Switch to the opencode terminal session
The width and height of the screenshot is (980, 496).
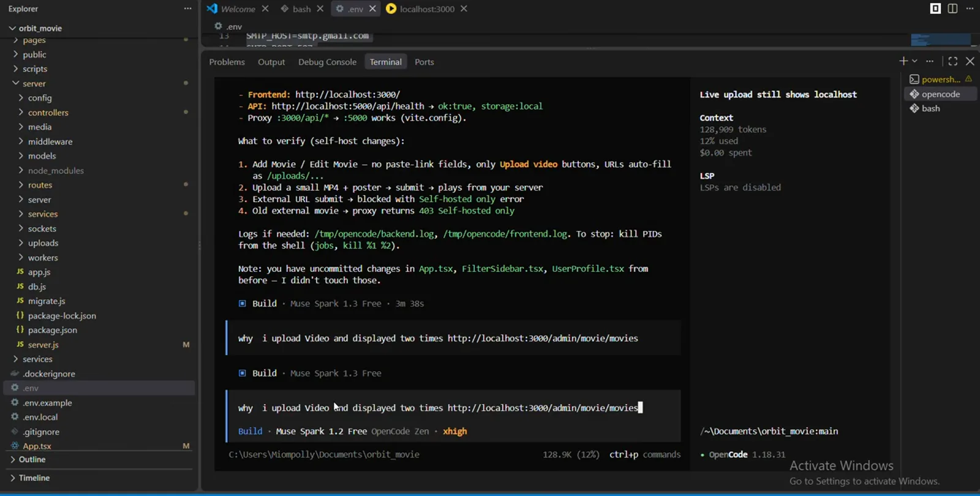pos(940,94)
